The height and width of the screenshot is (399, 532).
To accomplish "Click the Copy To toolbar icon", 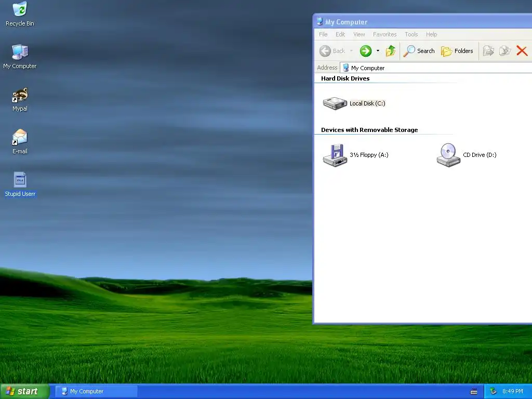I will pos(505,51).
